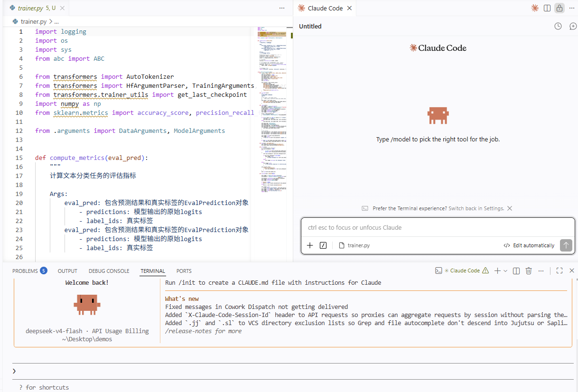Click the Python file icon on trainer.py tab
Viewport: 578px width, 392px height.
12,8
